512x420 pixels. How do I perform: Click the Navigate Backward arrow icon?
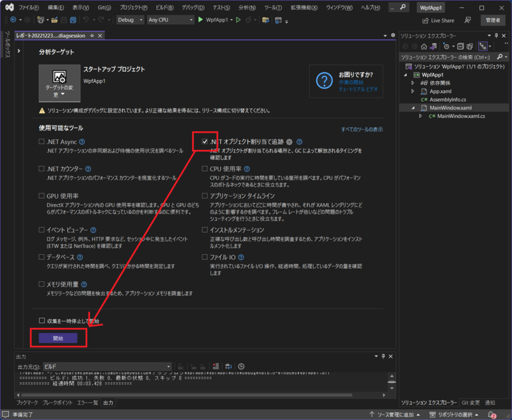point(13,20)
